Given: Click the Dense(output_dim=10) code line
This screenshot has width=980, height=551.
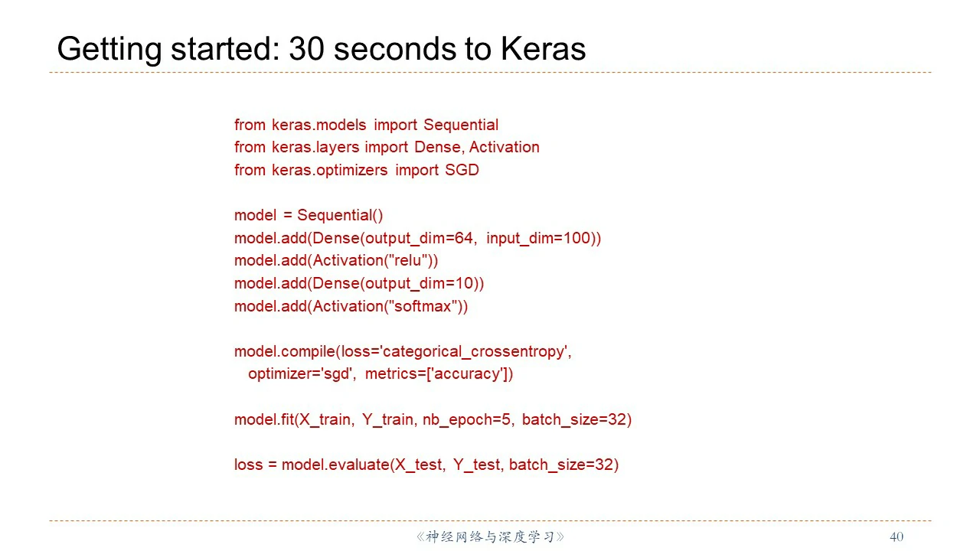Looking at the screenshot, I should [x=359, y=283].
